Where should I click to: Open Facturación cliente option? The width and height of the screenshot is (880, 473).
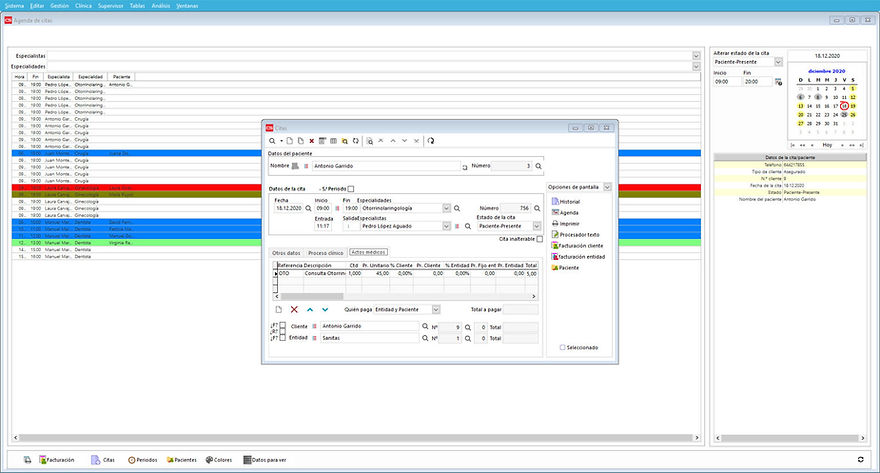click(577, 246)
